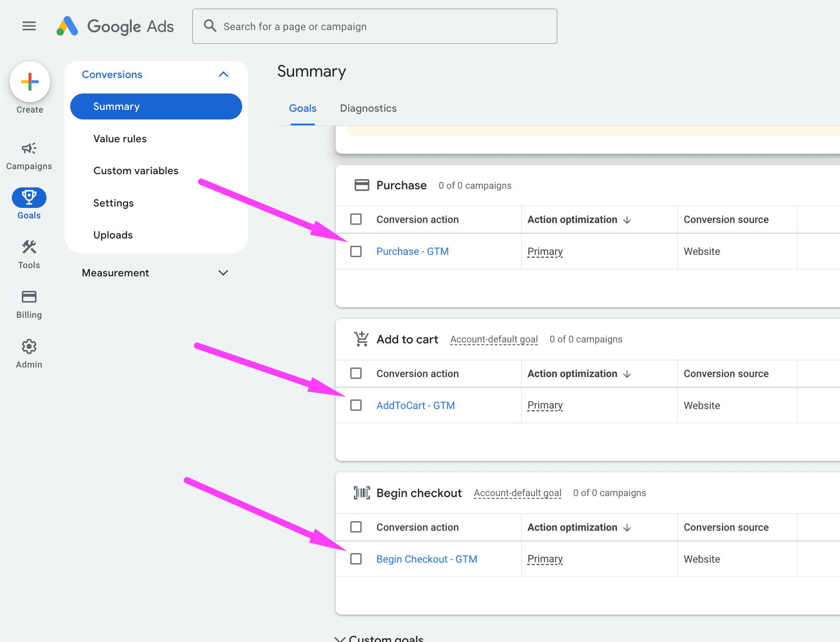
Task: Check the AddToCart - GTM checkbox
Action: (356, 405)
